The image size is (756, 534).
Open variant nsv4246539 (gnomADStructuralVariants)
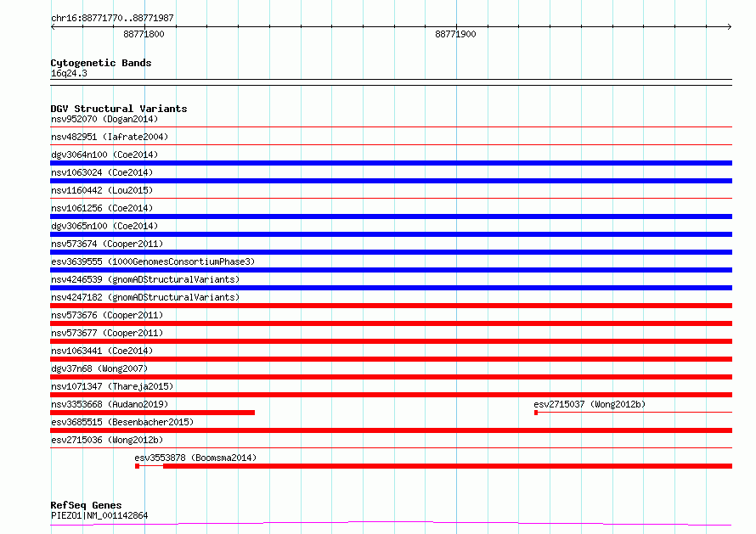point(145,279)
